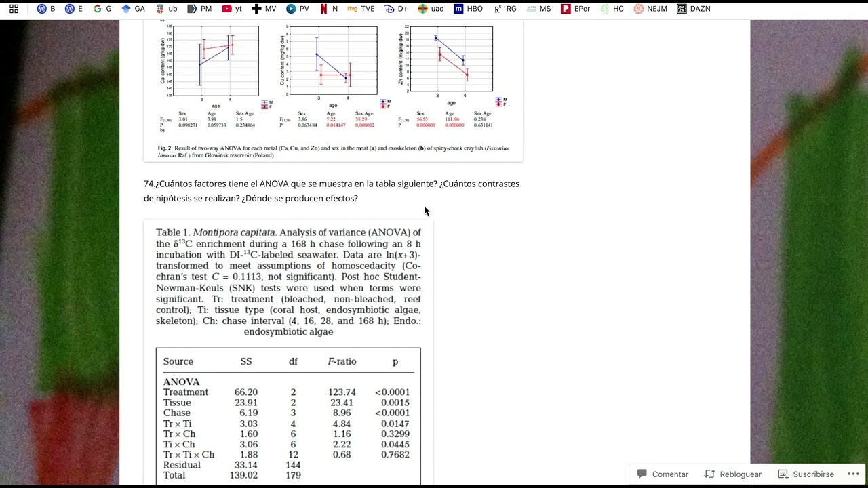Viewport: 868px width, 488px height.
Task: Open the YouTube 'yt' bookmark
Action: coord(232,9)
